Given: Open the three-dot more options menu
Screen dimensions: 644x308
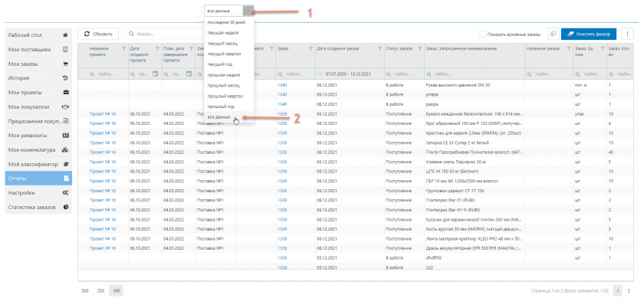Looking at the screenshot, I should [x=627, y=34].
